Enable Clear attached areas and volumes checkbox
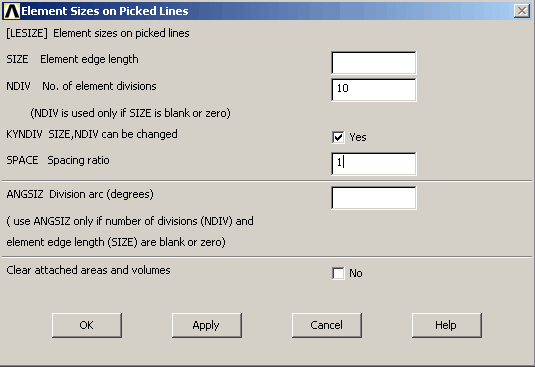Screen dimensions: 535x367 (x=338, y=274)
